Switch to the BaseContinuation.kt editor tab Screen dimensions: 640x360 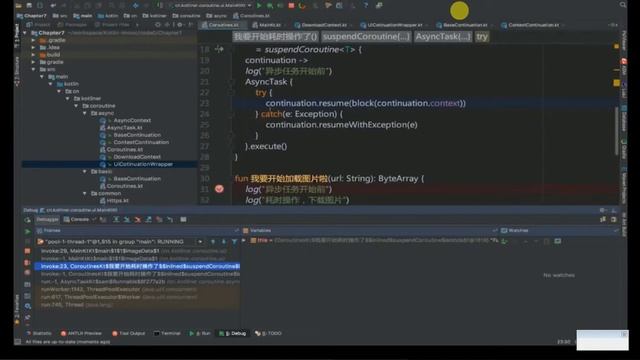[x=465, y=25]
